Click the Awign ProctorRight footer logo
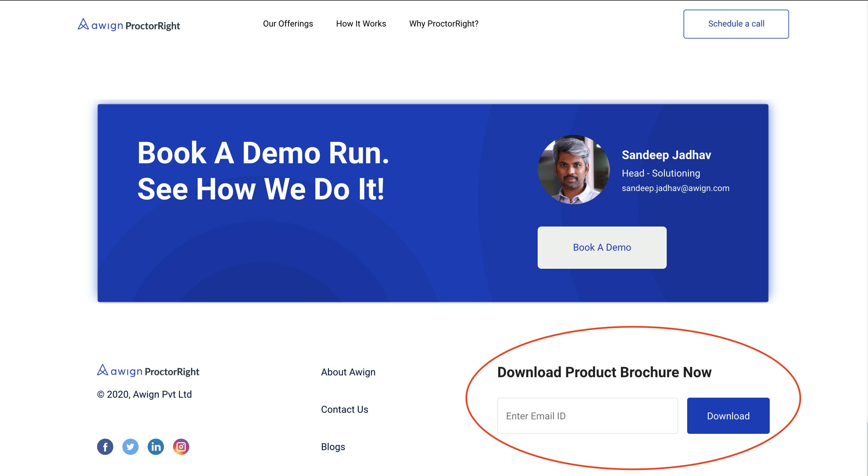The height and width of the screenshot is (476, 868). [x=148, y=371]
